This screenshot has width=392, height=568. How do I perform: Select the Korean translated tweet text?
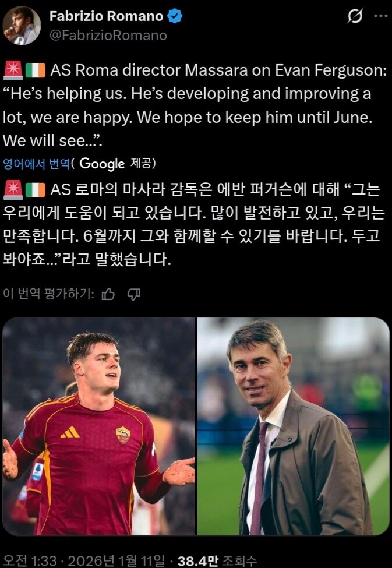[194, 225]
